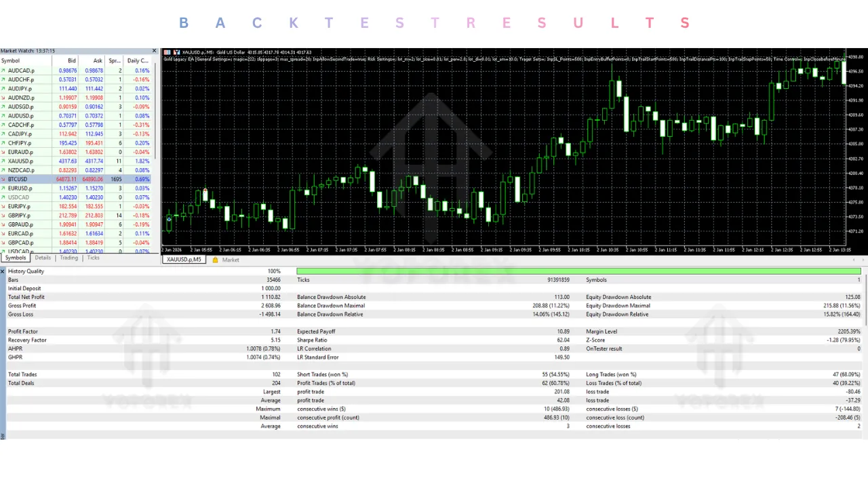The height and width of the screenshot is (488, 868).
Task: Sort by the Symbol column header
Action: pos(26,61)
